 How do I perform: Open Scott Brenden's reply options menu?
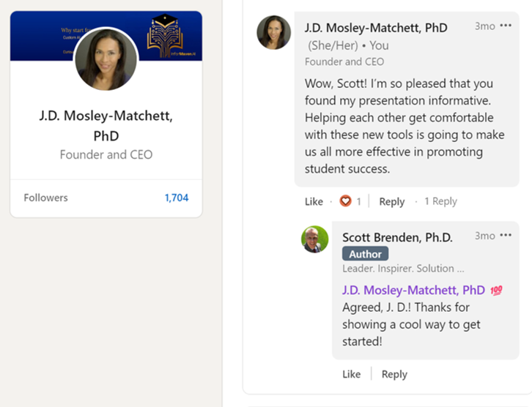pyautogui.click(x=506, y=236)
